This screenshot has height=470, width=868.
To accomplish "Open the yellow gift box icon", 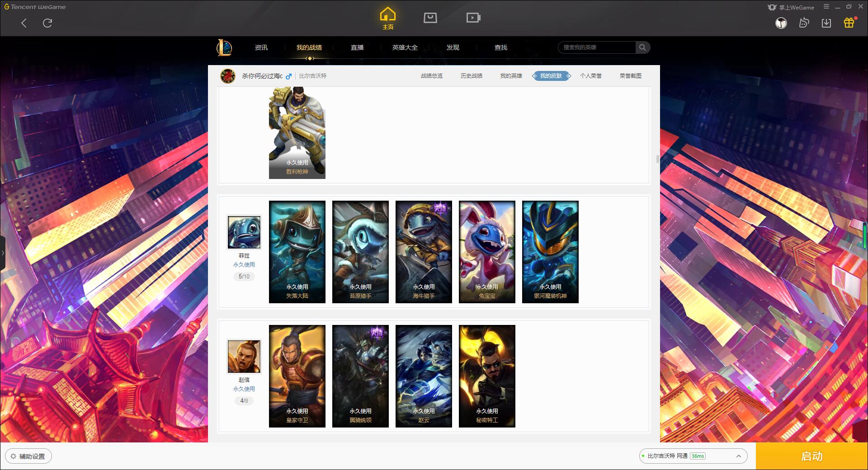I will [849, 23].
